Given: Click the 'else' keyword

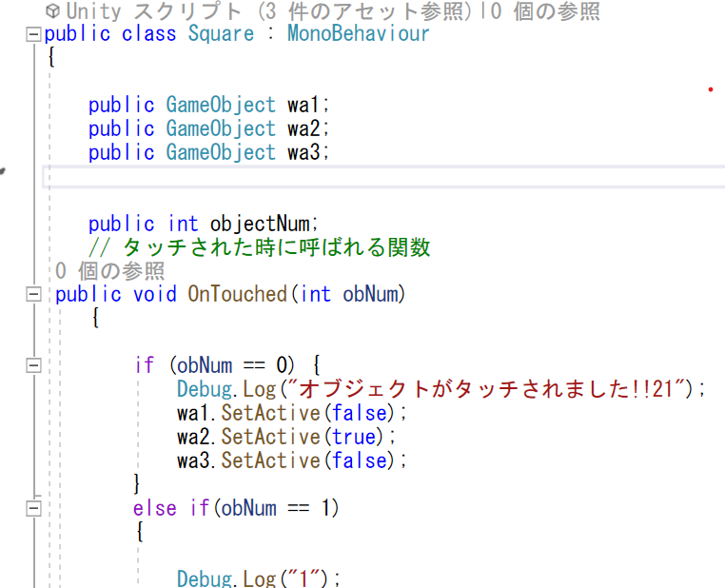Looking at the screenshot, I should coord(155,508).
